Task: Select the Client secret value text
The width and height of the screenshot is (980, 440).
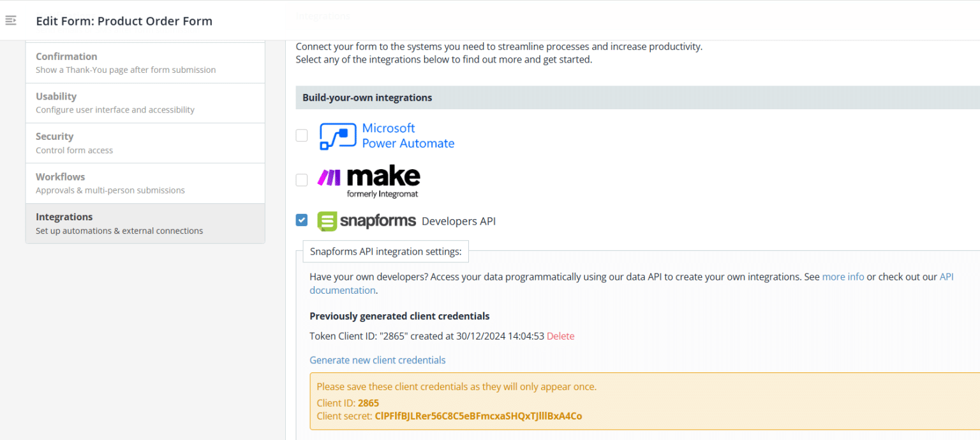Action: point(477,416)
